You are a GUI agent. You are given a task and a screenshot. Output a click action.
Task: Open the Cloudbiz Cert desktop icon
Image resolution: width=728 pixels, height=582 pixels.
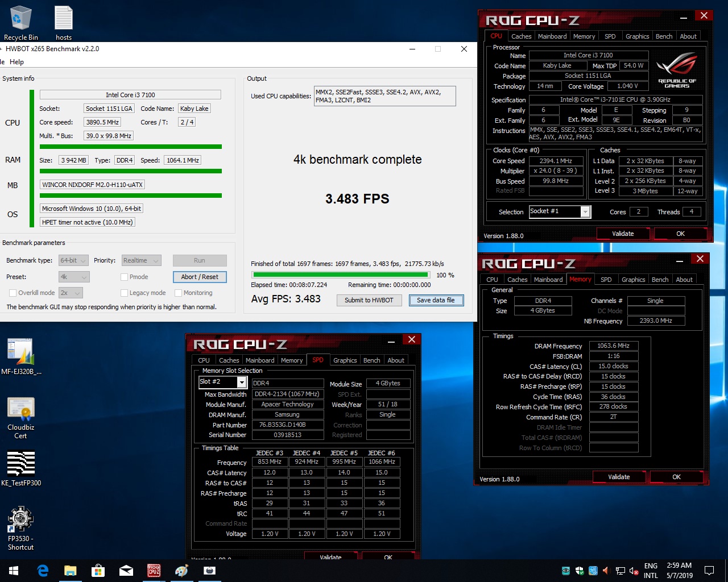(x=21, y=418)
